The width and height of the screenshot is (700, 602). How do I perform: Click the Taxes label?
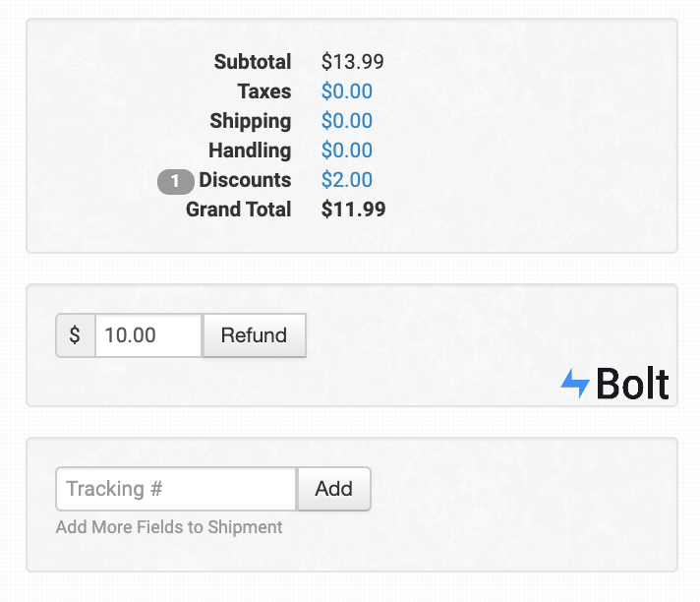coord(264,91)
